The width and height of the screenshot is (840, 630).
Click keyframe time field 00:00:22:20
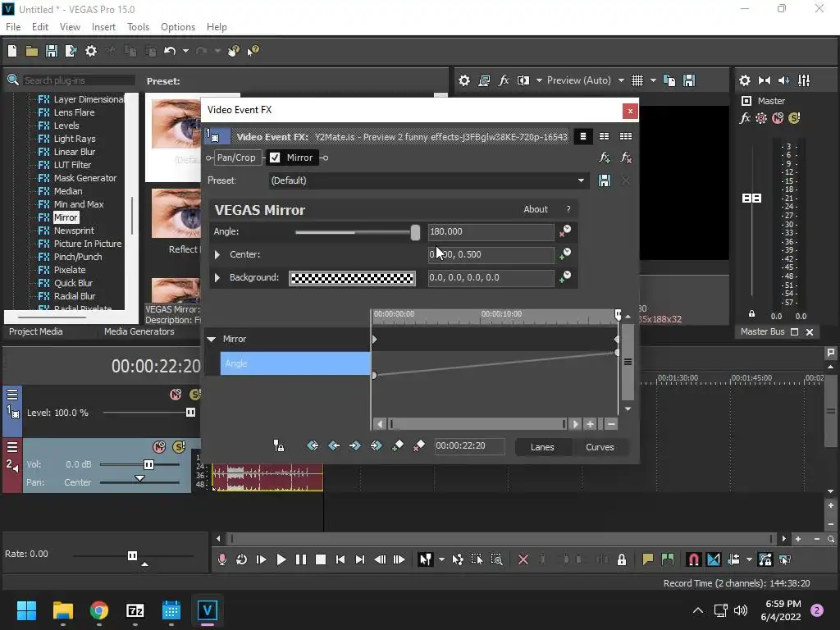coord(469,445)
